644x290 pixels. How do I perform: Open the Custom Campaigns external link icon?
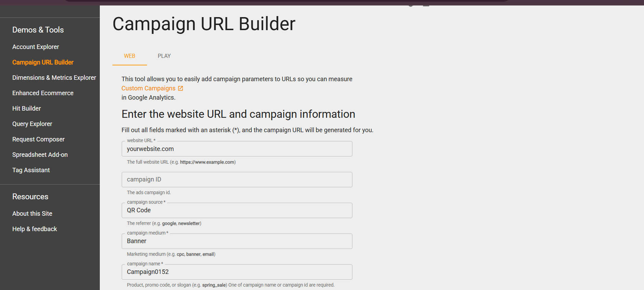(180, 88)
